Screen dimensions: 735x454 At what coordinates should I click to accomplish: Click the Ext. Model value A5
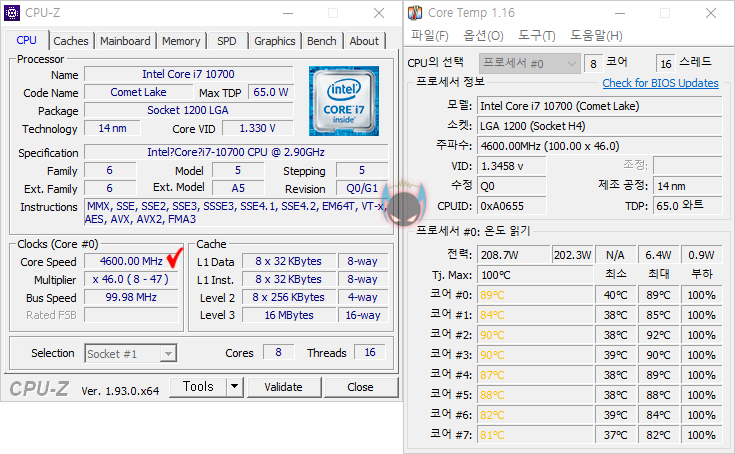click(238, 188)
